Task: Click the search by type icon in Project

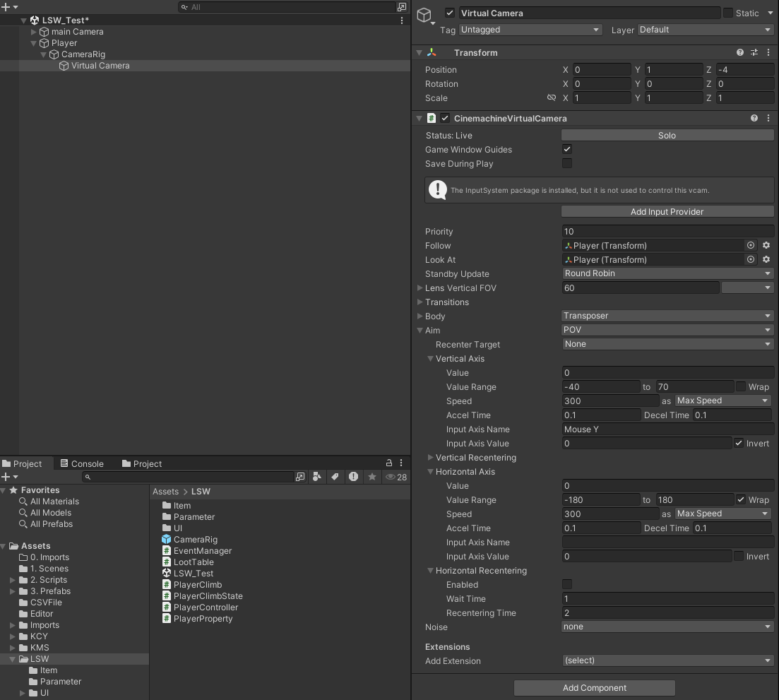Action: 316,477
